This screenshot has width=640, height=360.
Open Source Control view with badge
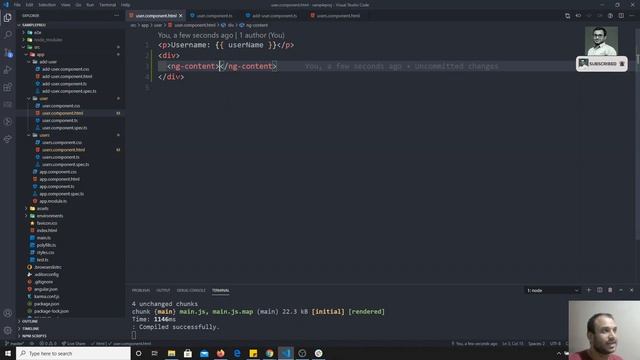coord(8,52)
